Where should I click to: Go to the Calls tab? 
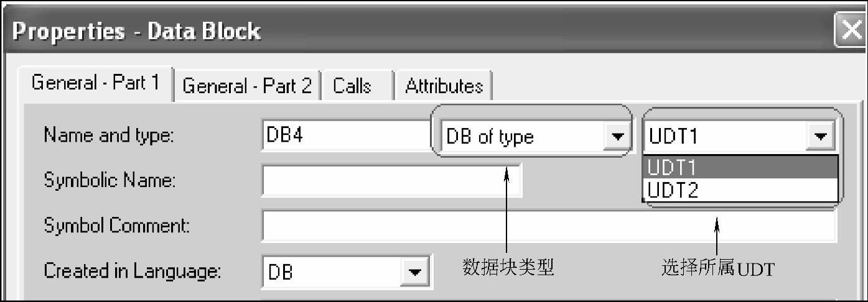coord(352,86)
